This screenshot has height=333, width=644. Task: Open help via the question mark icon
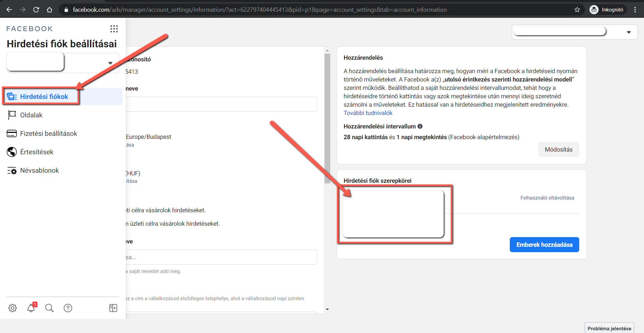pyautogui.click(x=68, y=308)
